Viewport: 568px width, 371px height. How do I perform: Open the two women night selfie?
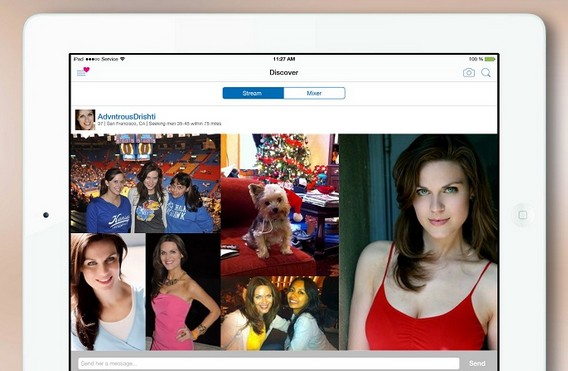click(x=280, y=313)
